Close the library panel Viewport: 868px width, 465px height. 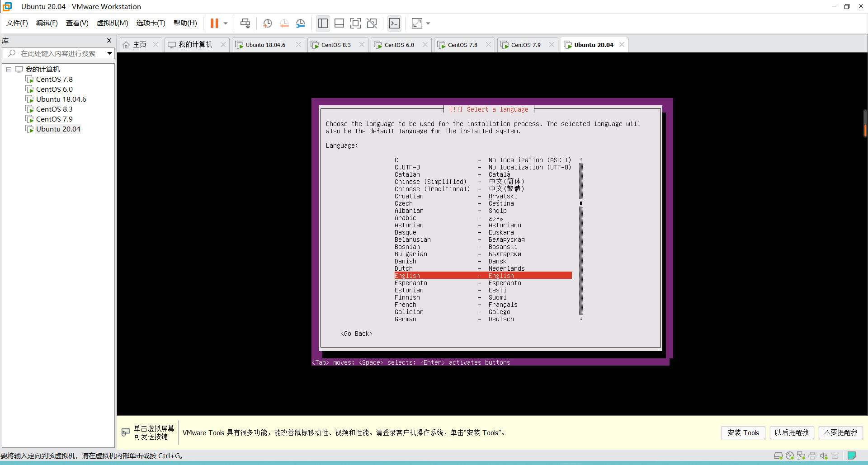coord(109,41)
